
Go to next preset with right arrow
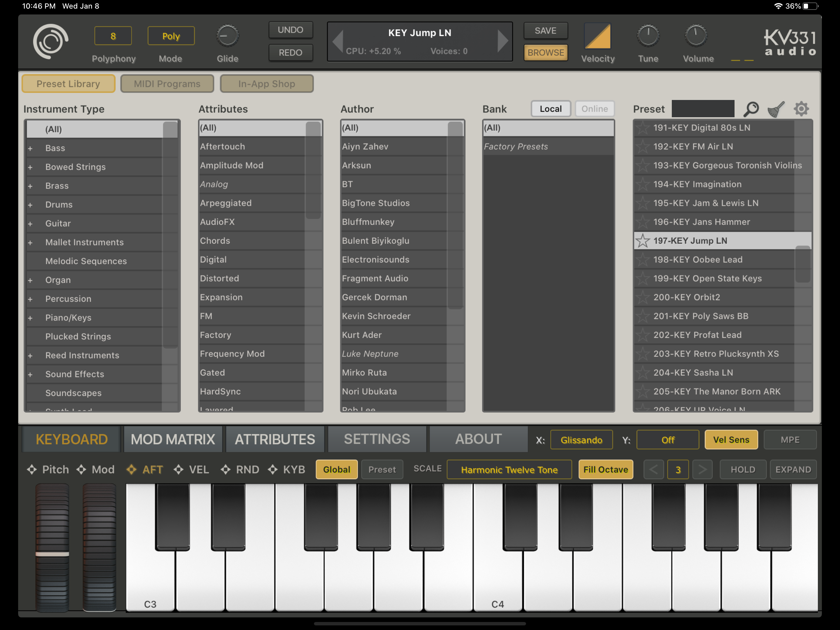point(502,41)
